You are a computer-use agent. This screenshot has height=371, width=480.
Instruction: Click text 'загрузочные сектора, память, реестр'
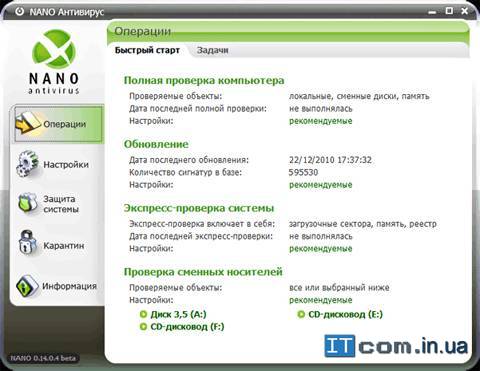(x=363, y=224)
